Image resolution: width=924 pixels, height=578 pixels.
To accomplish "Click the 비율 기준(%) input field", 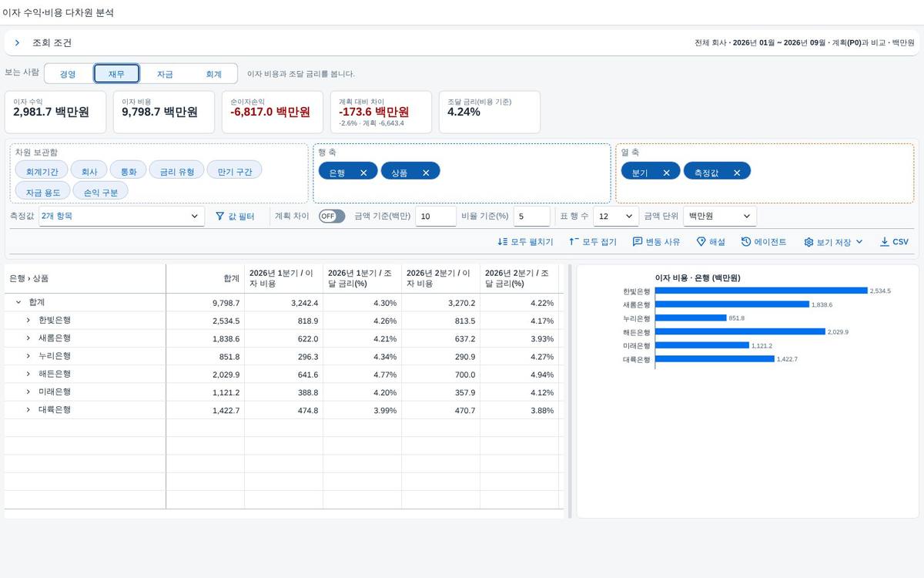I will (x=533, y=217).
